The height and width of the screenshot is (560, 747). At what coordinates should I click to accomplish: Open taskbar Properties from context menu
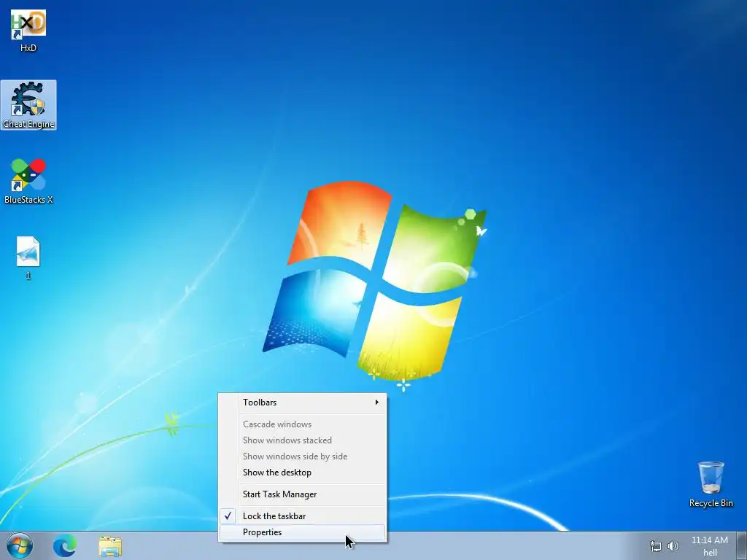(303, 532)
